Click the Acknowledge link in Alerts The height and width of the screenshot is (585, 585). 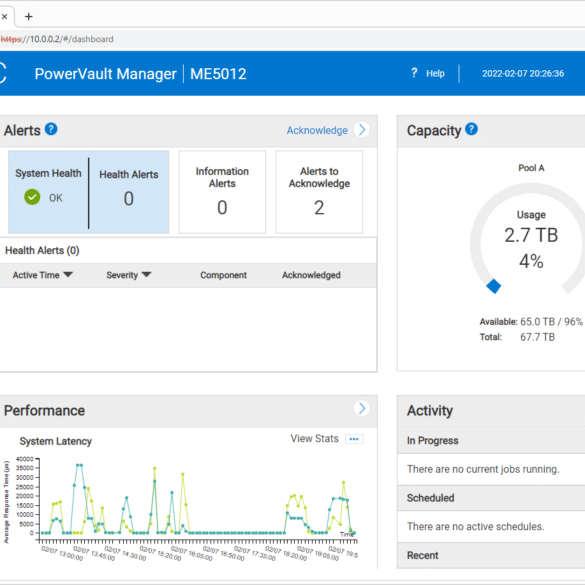point(317,130)
